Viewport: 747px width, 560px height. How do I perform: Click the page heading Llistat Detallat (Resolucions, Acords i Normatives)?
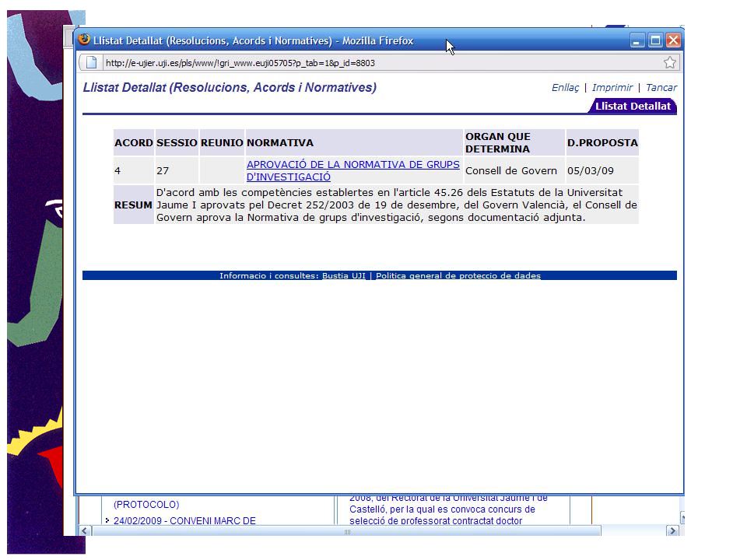pyautogui.click(x=230, y=88)
